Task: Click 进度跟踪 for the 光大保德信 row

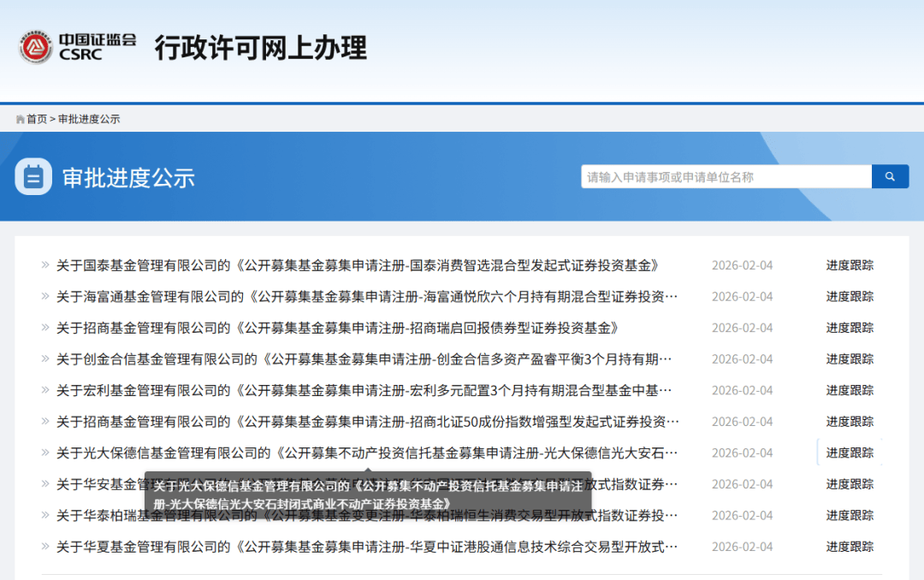Action: [x=849, y=453]
